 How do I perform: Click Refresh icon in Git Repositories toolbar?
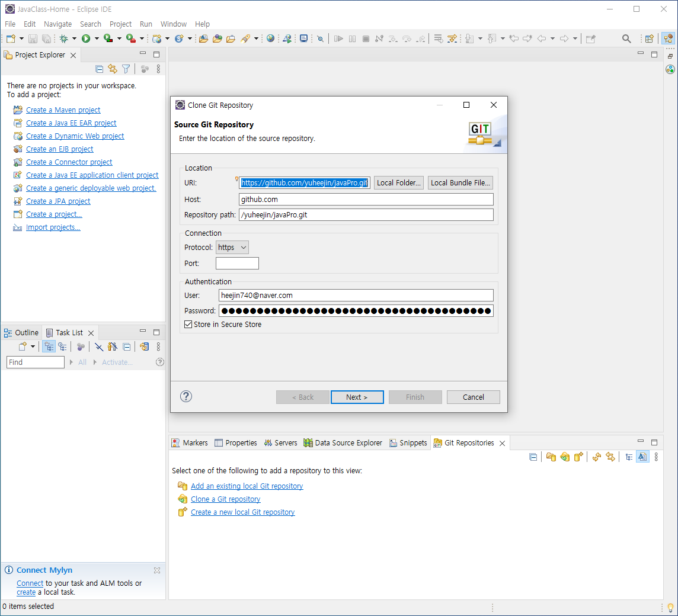click(597, 457)
